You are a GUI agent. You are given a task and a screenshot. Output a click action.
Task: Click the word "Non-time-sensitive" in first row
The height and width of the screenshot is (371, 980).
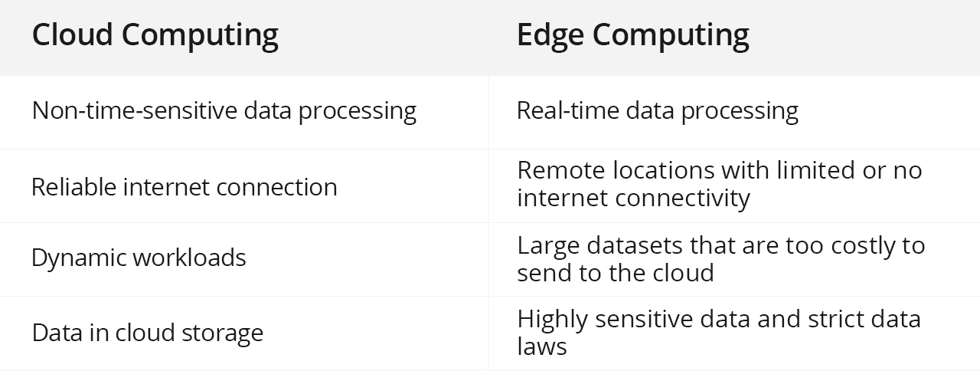point(134,111)
